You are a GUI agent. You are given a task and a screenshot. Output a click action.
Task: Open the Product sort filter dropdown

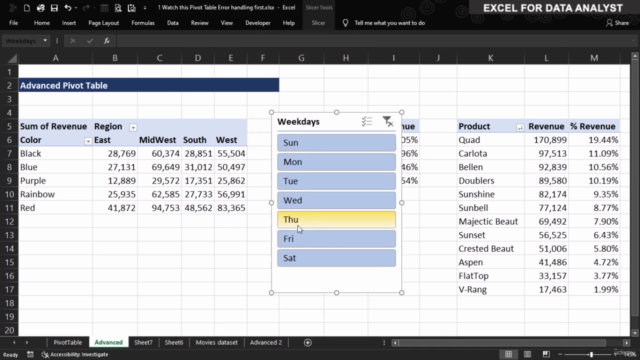pyautogui.click(x=520, y=127)
